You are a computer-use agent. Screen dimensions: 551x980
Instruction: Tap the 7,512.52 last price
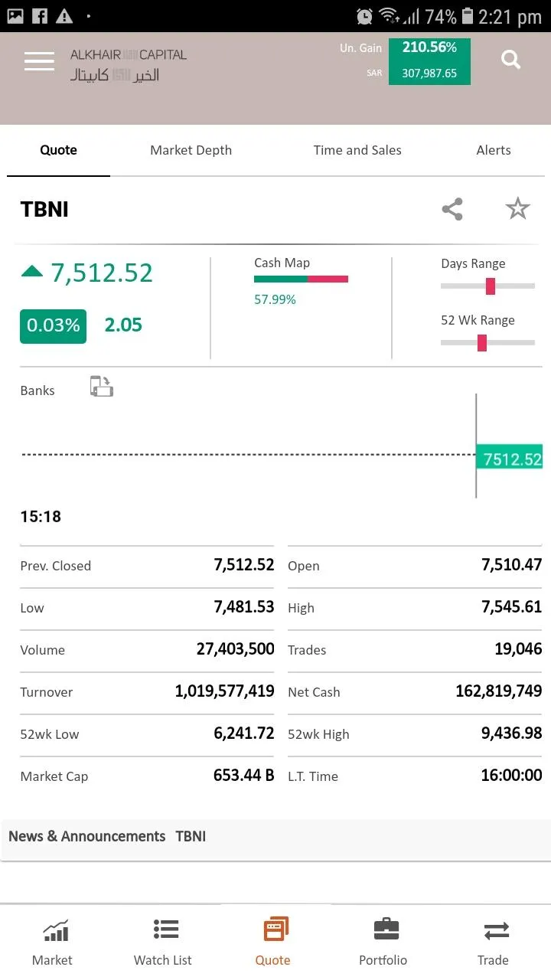[102, 273]
